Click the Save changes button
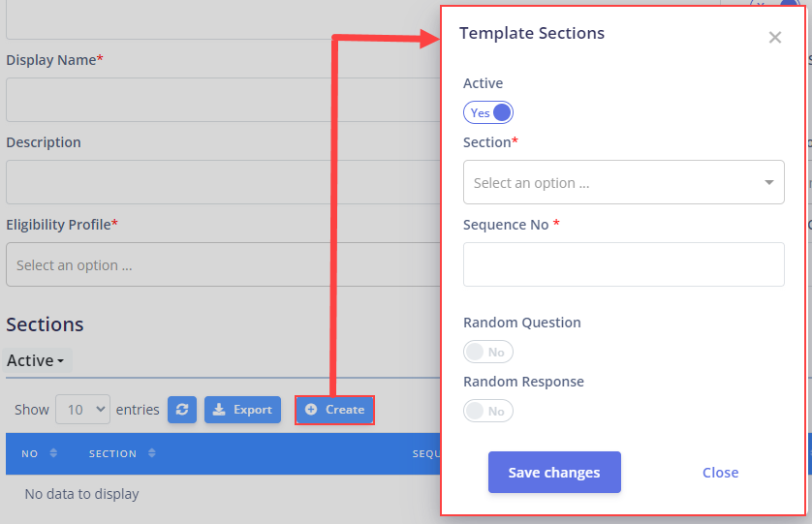812x524 pixels. pyautogui.click(x=554, y=473)
